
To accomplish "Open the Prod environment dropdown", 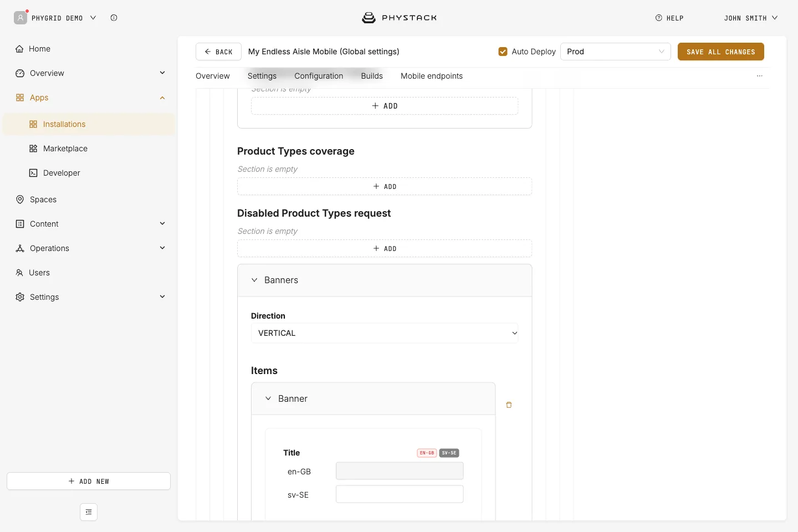I will pyautogui.click(x=616, y=52).
